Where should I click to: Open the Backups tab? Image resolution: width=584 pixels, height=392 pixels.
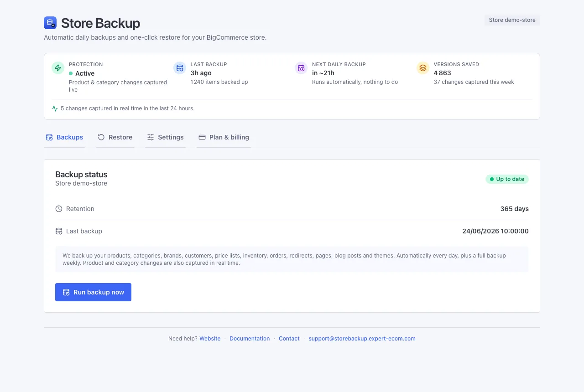point(64,137)
